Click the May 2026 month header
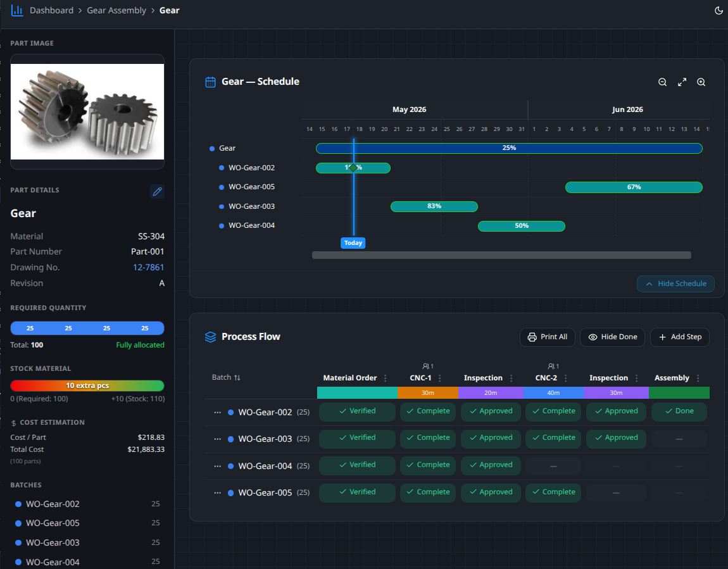This screenshot has width=728, height=569. [x=409, y=109]
